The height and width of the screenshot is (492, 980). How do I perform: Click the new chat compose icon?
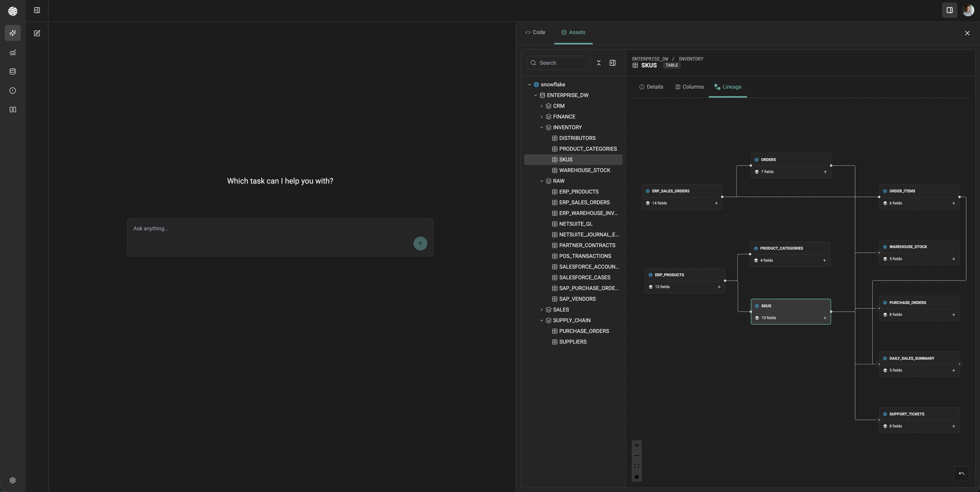37,34
